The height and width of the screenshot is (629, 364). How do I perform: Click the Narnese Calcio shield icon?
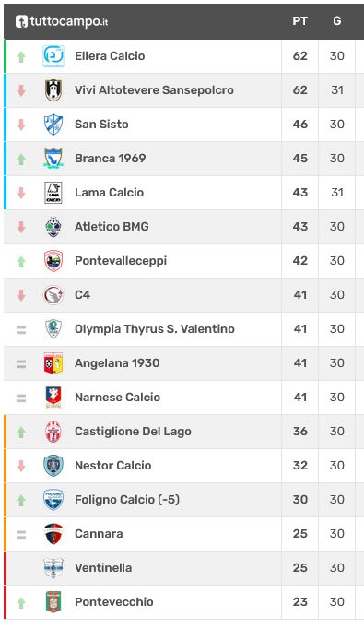53,398
